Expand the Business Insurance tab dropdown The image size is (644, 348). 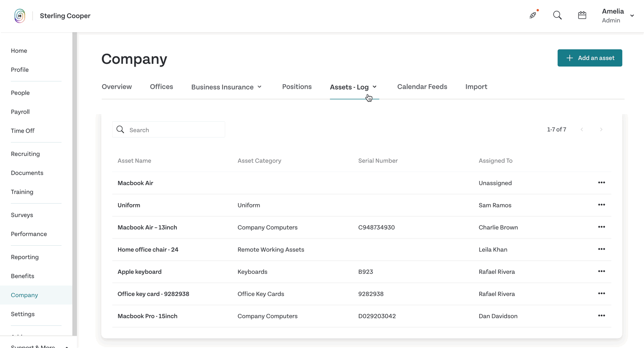click(260, 87)
